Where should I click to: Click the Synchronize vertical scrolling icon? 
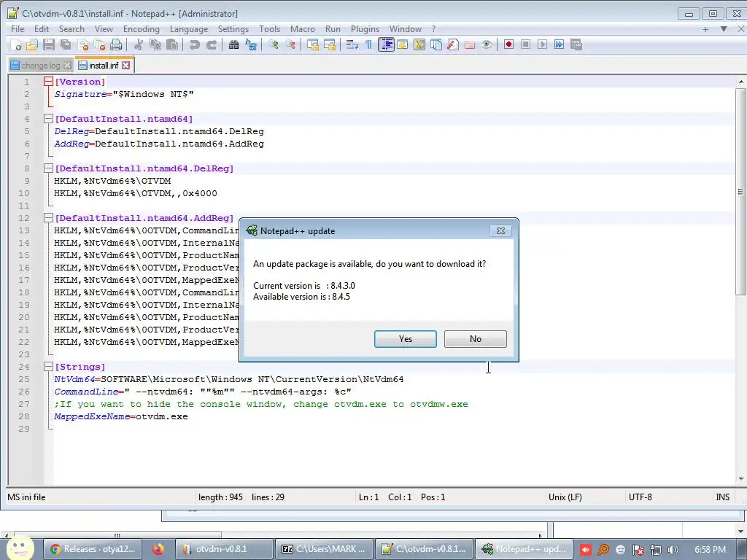[312, 44]
